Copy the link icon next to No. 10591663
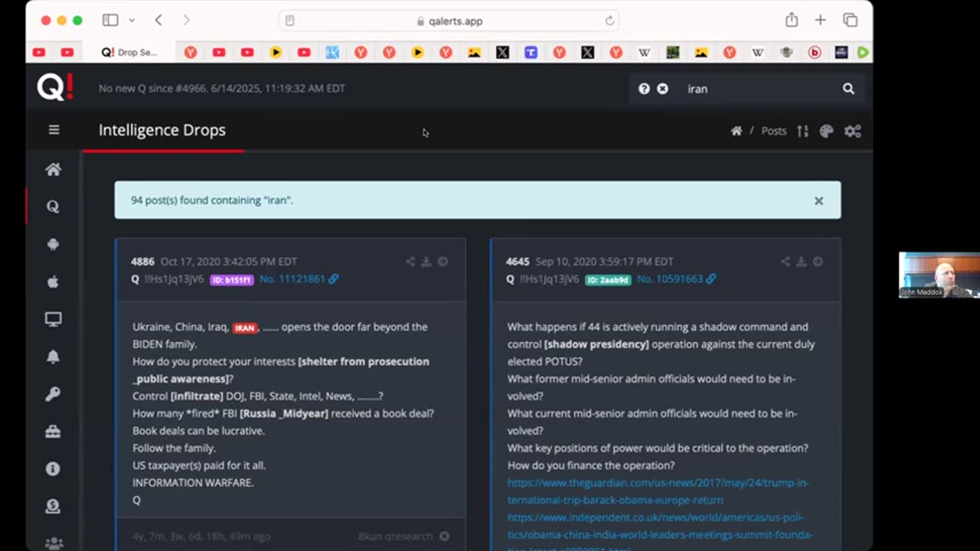Viewport: 980px width, 551px height. point(710,279)
